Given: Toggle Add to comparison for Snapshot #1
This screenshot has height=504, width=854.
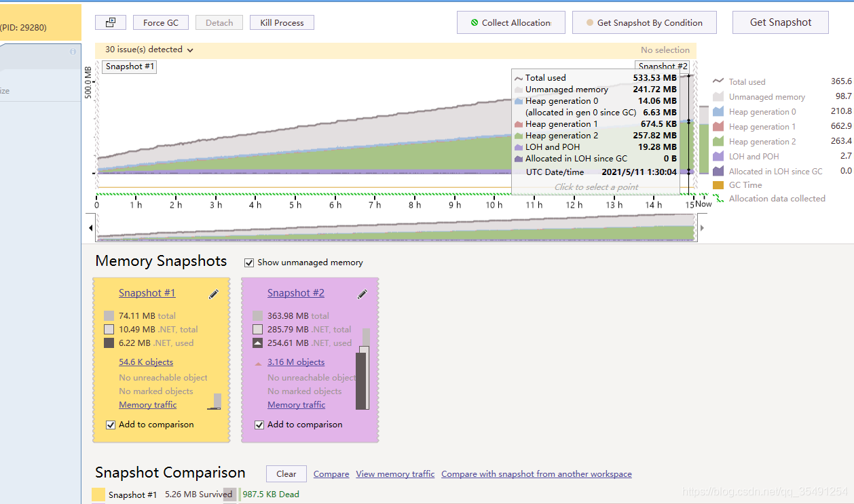Looking at the screenshot, I should click(111, 425).
